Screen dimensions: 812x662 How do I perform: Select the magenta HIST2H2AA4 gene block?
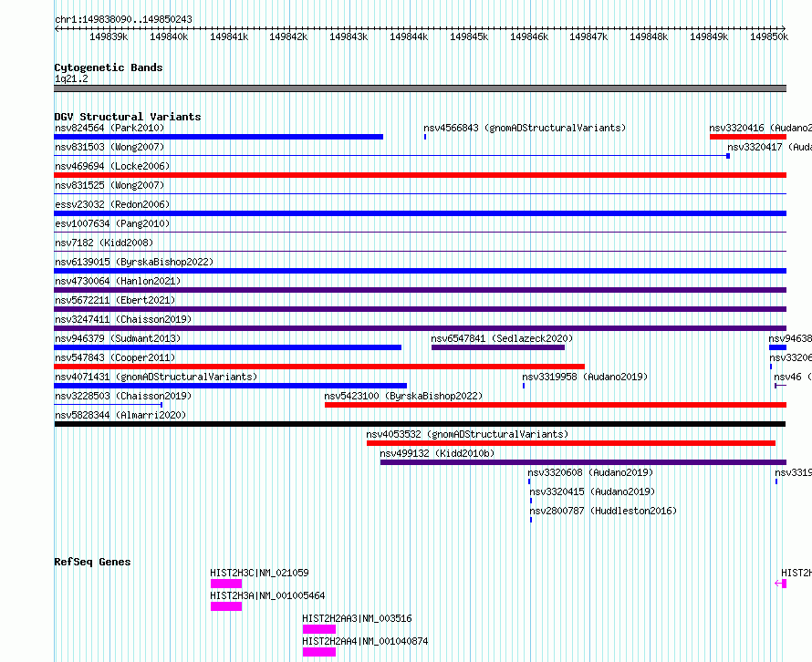coord(319,652)
